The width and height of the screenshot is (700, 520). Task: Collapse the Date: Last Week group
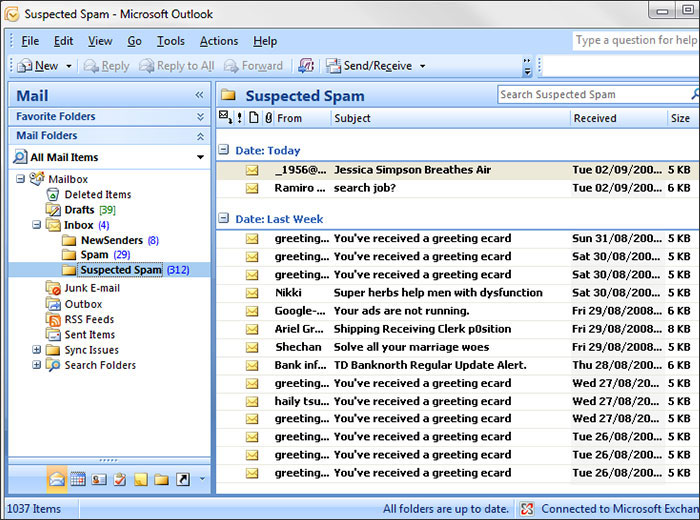[223, 218]
